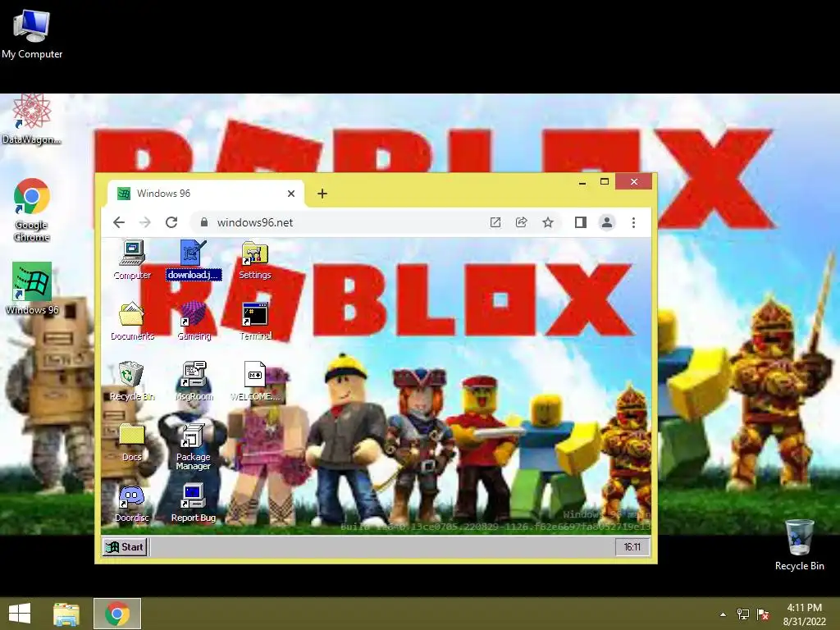Reload the windows96.net page
The image size is (840, 630).
171,222
